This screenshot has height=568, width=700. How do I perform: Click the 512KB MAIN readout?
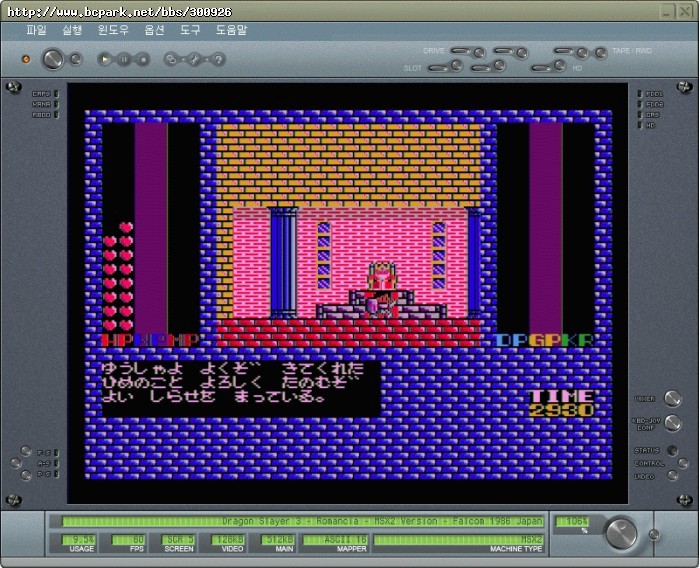click(x=277, y=540)
